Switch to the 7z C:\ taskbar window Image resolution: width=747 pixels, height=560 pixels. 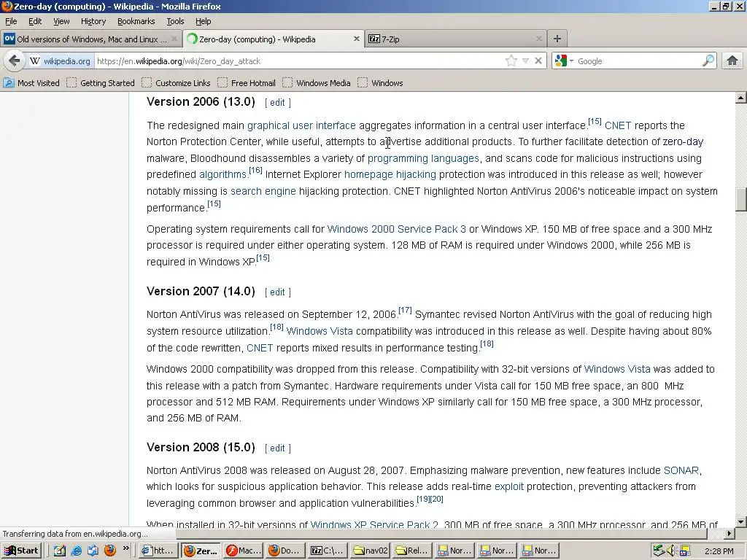[326, 551]
